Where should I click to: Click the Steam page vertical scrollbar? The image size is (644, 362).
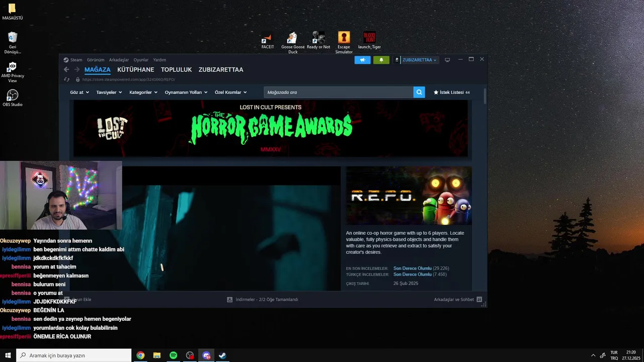pyautogui.click(x=485, y=97)
